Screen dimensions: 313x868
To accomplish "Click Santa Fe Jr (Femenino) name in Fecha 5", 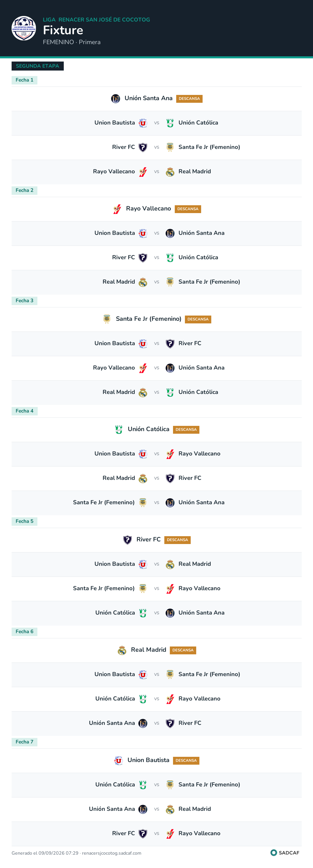I will coord(104,588).
